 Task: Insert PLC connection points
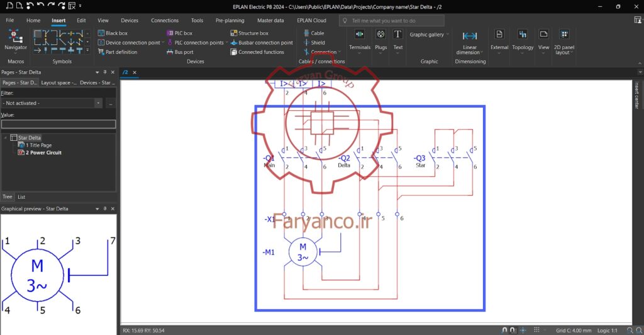195,42
